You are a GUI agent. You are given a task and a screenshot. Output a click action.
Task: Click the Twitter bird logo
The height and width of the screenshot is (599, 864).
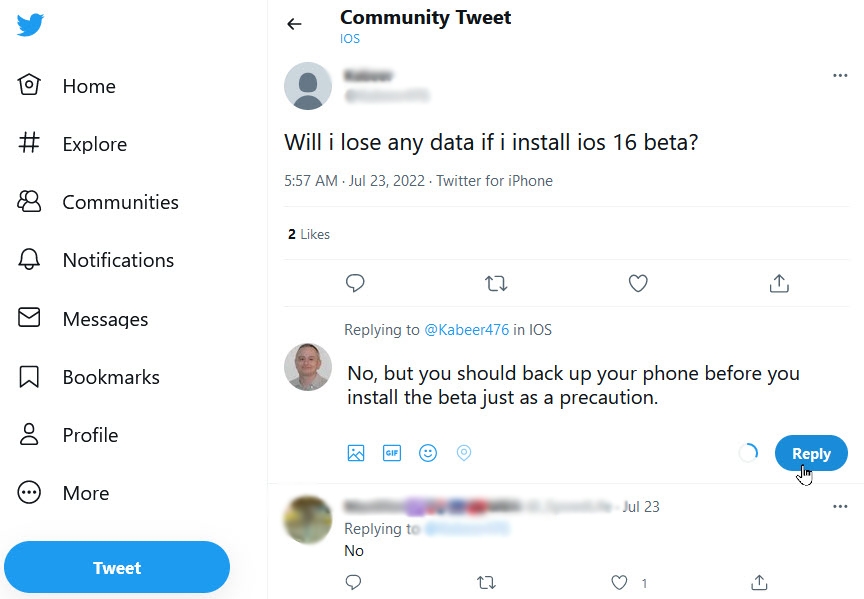point(30,24)
